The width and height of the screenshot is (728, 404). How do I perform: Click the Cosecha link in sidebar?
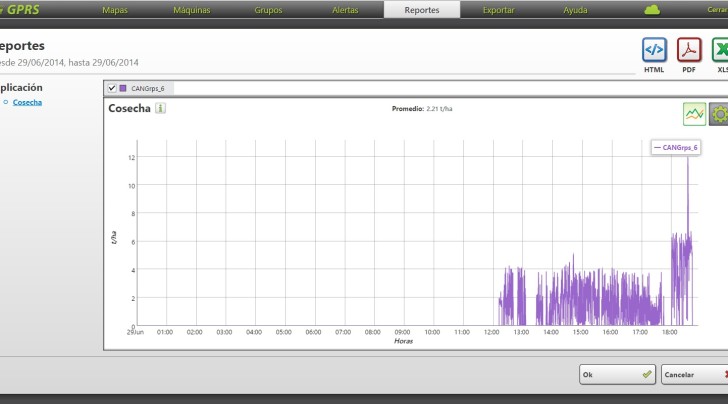click(27, 102)
